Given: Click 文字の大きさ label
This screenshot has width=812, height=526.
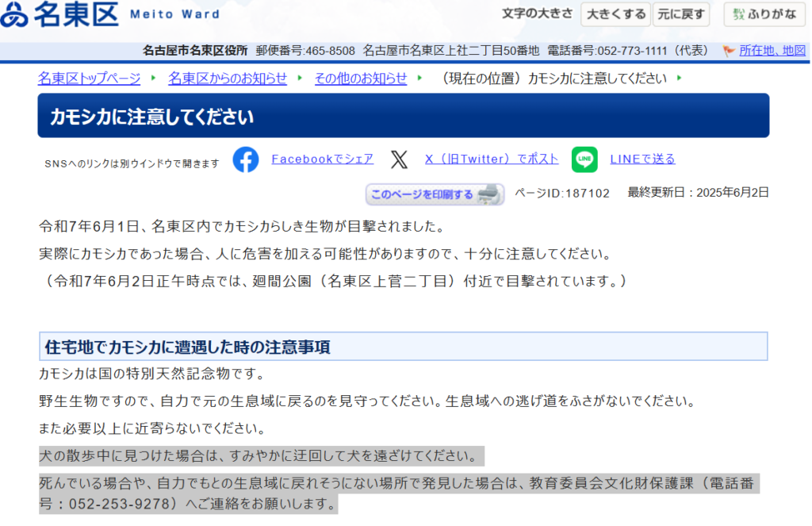Looking at the screenshot, I should tap(537, 13).
